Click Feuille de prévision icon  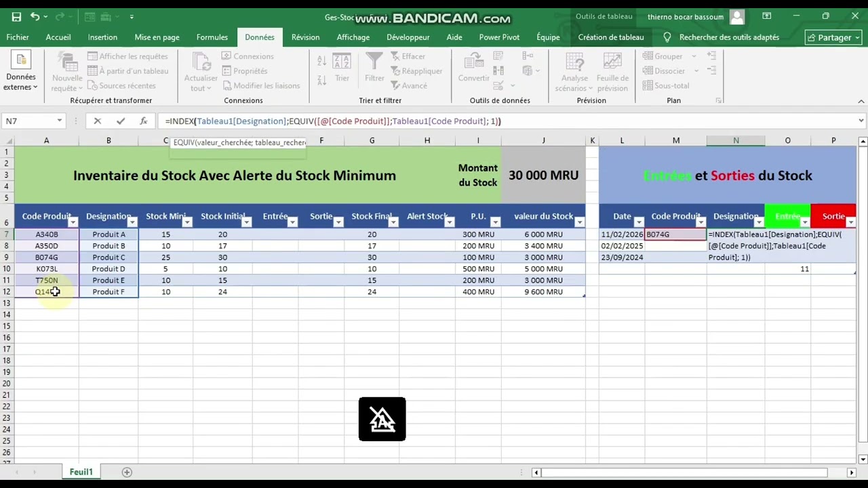coord(612,72)
